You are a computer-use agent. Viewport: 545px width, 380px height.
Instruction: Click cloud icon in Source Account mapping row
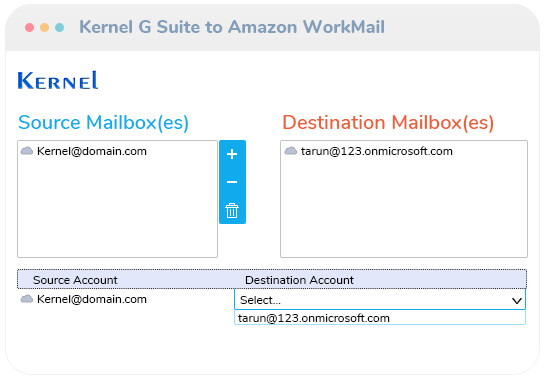coord(27,299)
